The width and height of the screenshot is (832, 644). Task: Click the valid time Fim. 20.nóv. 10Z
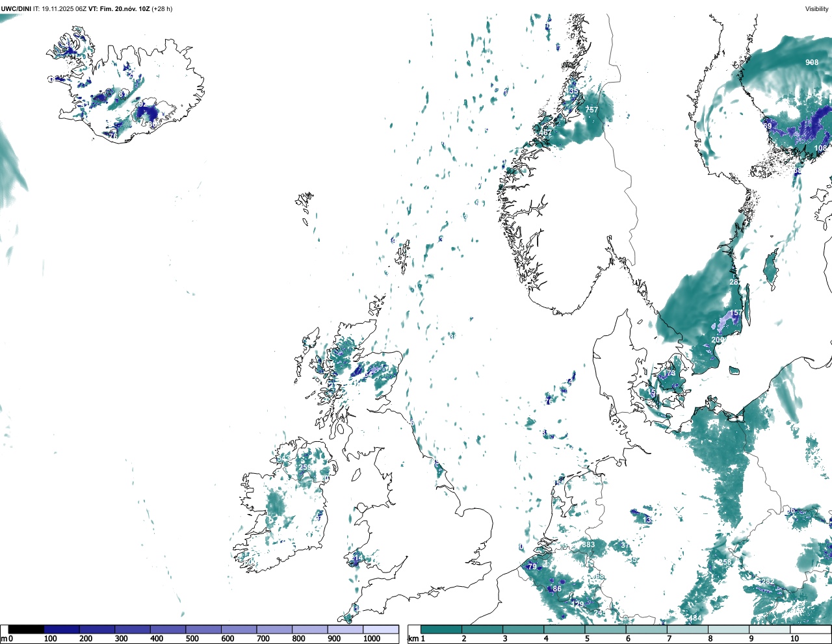[x=125, y=8]
